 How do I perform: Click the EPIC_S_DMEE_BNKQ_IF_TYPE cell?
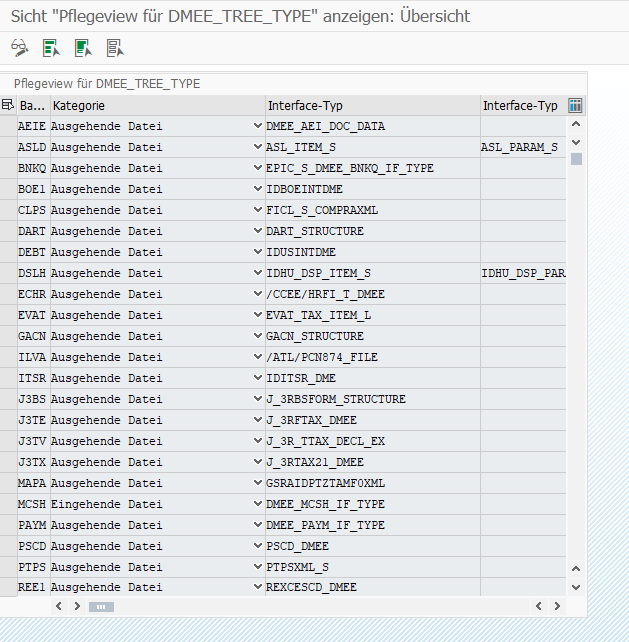point(373,168)
